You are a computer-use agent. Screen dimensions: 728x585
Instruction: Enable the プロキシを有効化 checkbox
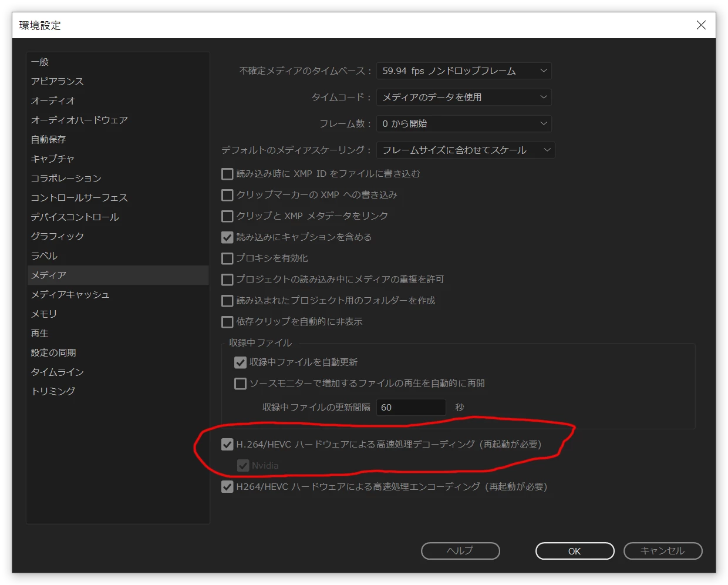click(x=227, y=258)
